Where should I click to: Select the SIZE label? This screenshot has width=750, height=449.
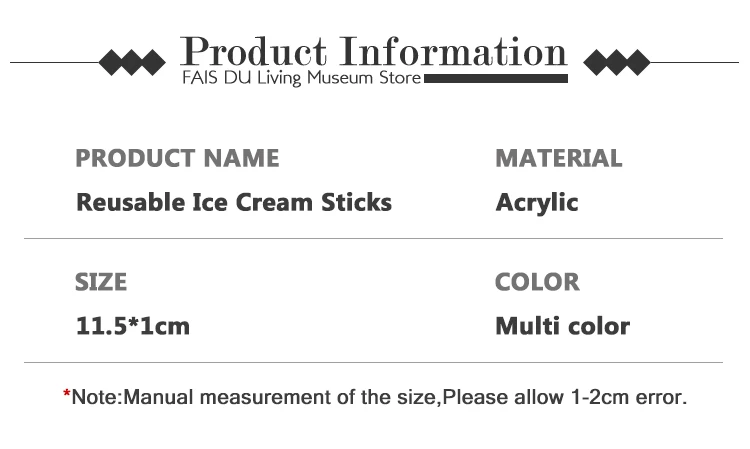pos(101,282)
